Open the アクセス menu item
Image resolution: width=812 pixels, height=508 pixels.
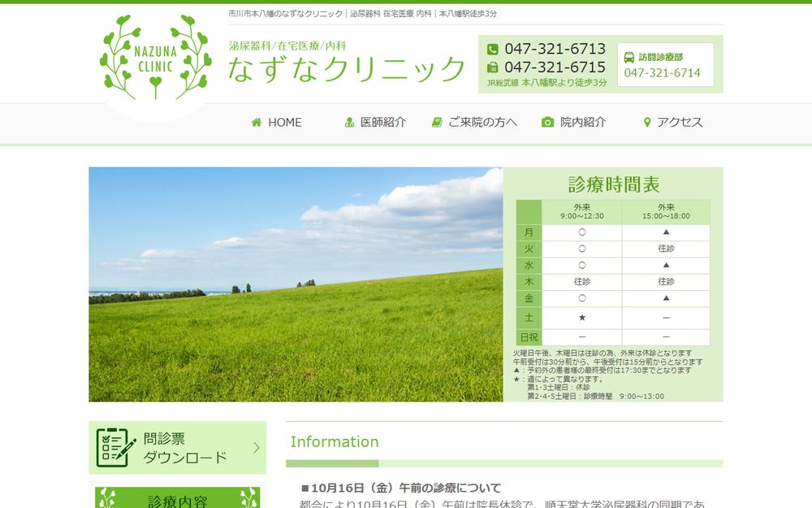click(673, 123)
